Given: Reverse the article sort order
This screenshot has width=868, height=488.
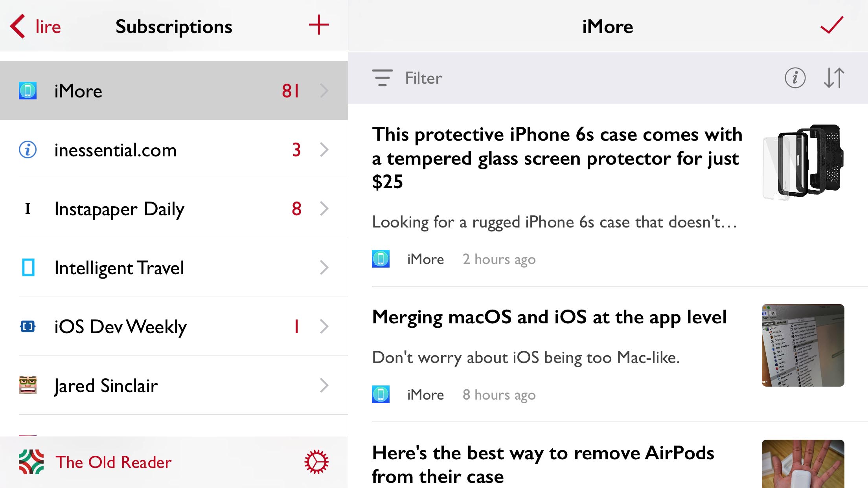Looking at the screenshot, I should 834,78.
